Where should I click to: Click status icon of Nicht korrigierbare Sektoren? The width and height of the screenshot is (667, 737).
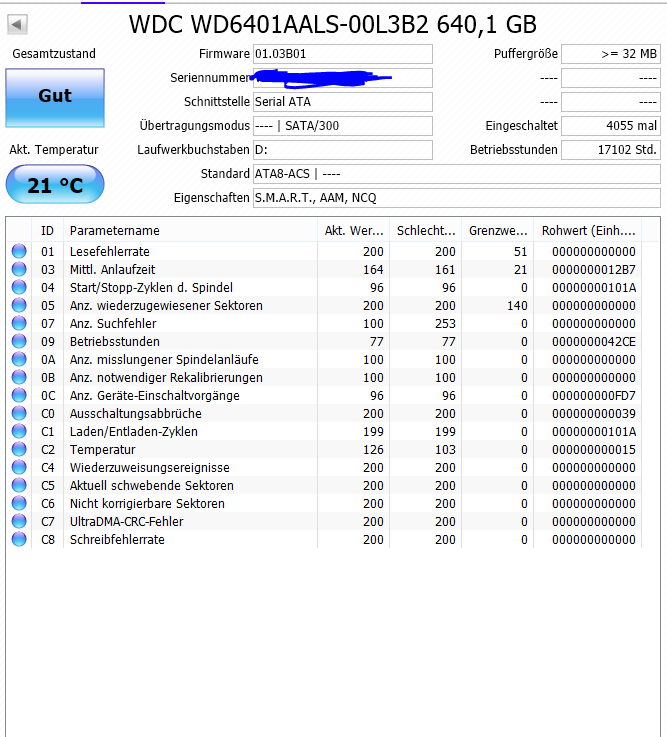pos(19,503)
